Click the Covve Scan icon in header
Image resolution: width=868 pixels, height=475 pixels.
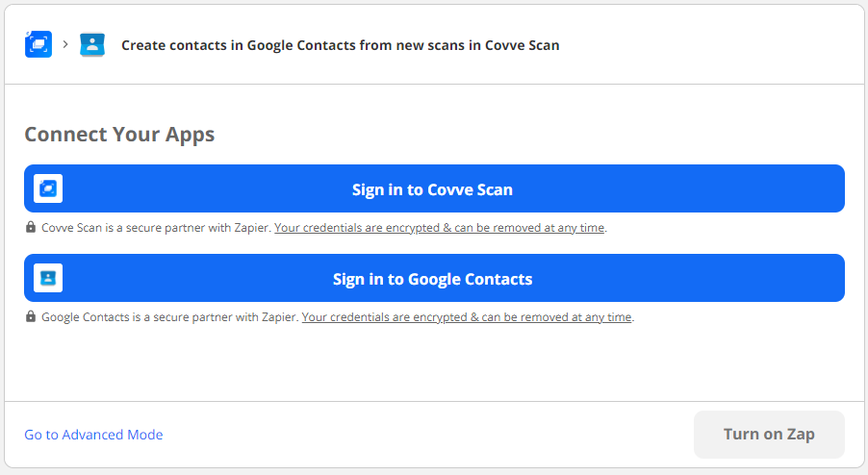38,44
